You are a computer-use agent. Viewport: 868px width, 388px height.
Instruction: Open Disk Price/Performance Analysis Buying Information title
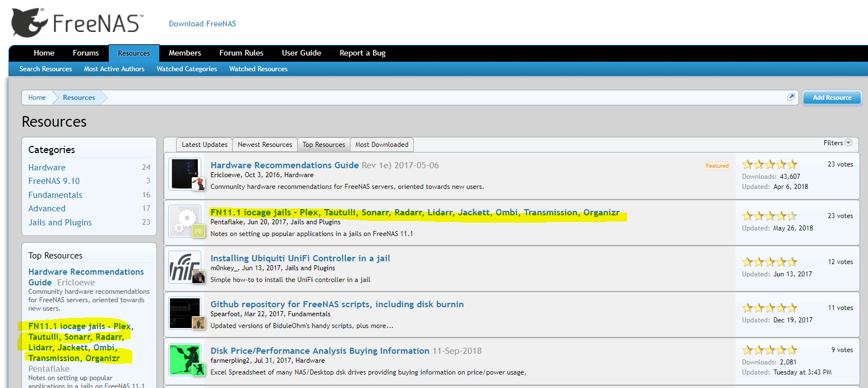(320, 351)
